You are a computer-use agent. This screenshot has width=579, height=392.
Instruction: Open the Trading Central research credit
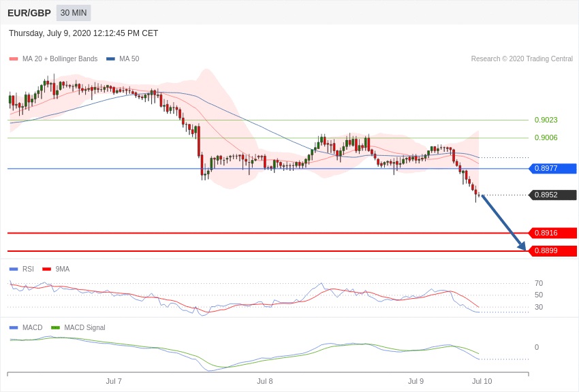522,59
